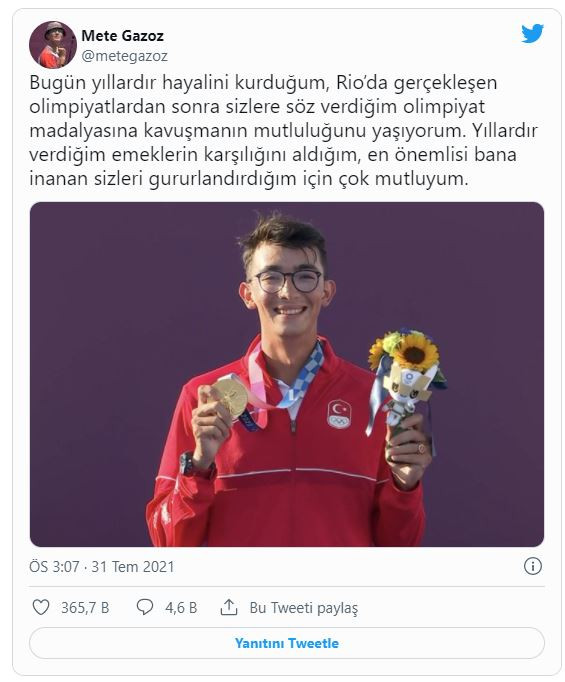Open the gold medal photo

[x=287, y=374]
